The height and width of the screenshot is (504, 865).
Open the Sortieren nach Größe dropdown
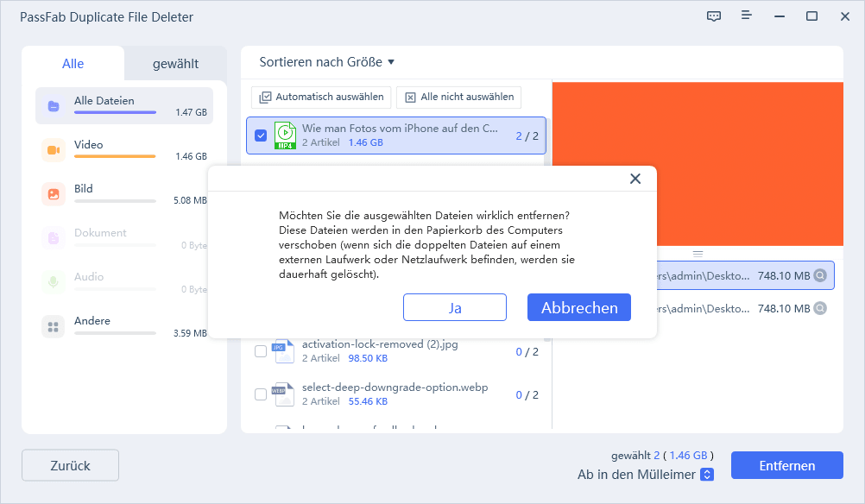point(327,62)
